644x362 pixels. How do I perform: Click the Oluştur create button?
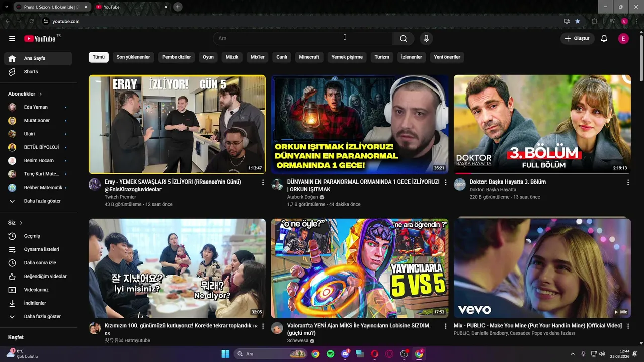pos(578,39)
